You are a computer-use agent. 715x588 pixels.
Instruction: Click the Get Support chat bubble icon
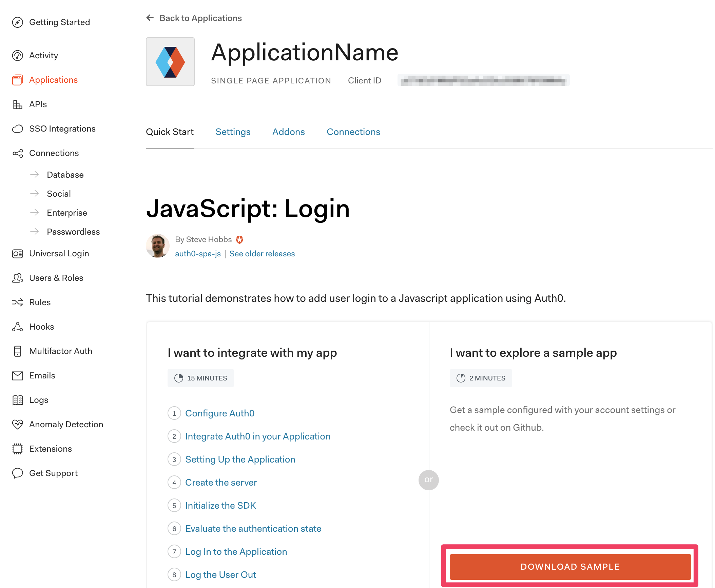pyautogui.click(x=17, y=473)
